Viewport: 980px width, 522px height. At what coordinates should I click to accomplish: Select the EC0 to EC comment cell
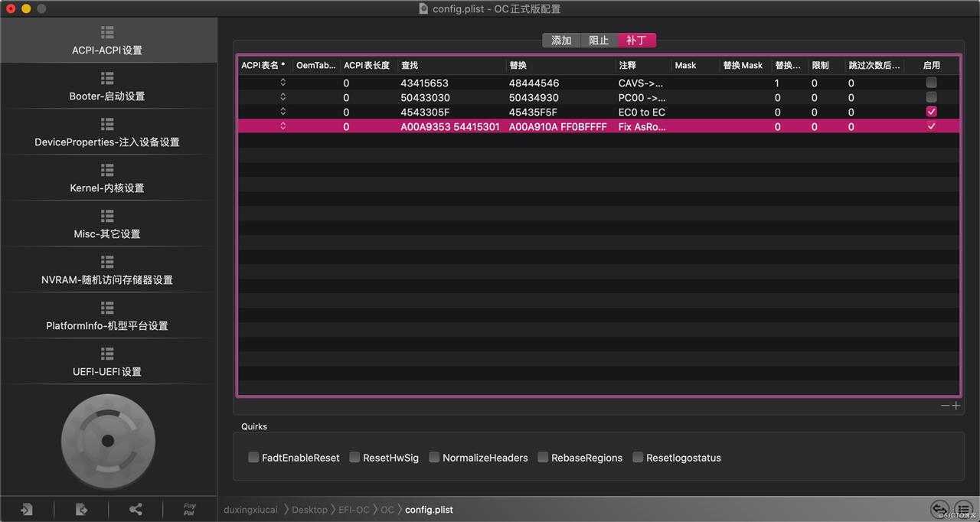[642, 112]
